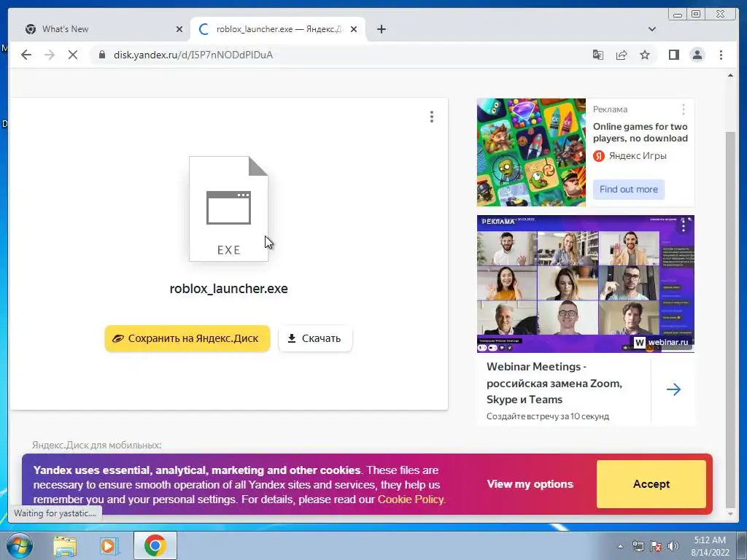The height and width of the screenshot is (560, 747).
Task: Open the games ad options menu
Action: pos(683,109)
